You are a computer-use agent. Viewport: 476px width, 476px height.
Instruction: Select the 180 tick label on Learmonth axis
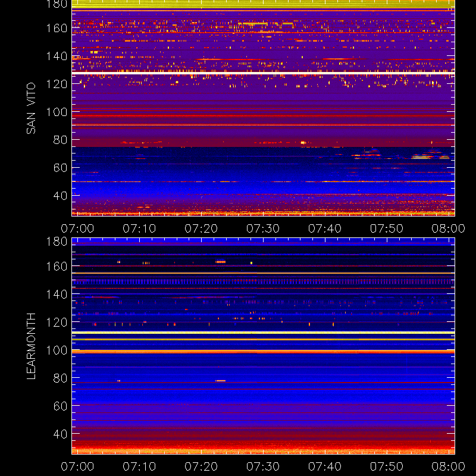coord(57,242)
